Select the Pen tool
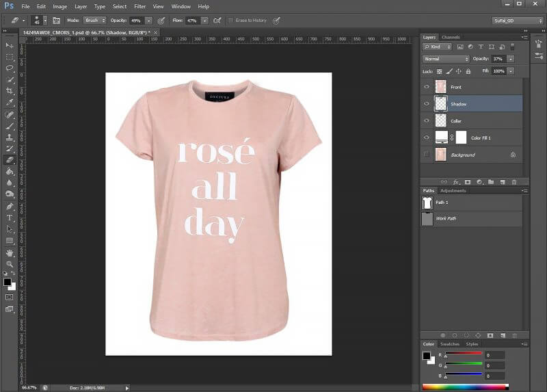The width and height of the screenshot is (547, 392). click(10, 207)
